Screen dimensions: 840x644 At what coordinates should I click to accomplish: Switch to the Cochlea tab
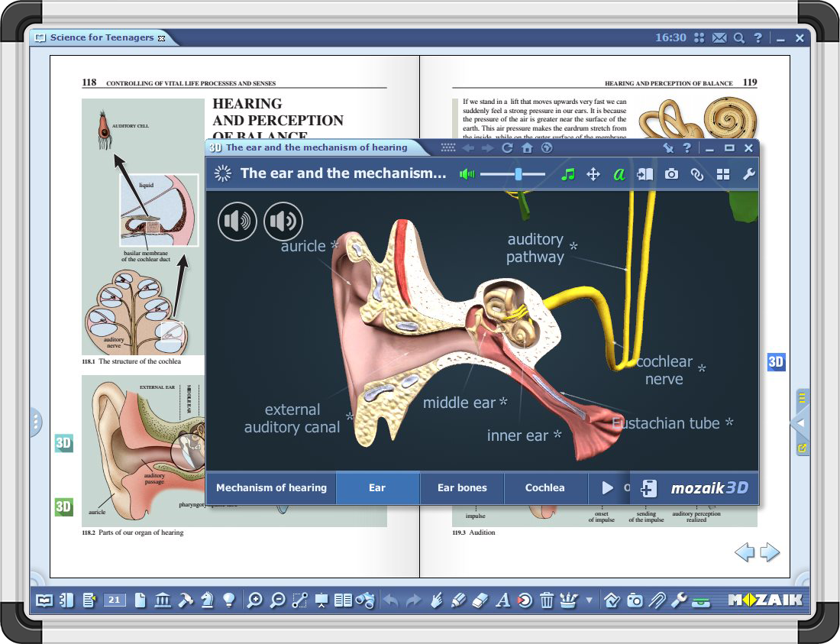(x=546, y=487)
